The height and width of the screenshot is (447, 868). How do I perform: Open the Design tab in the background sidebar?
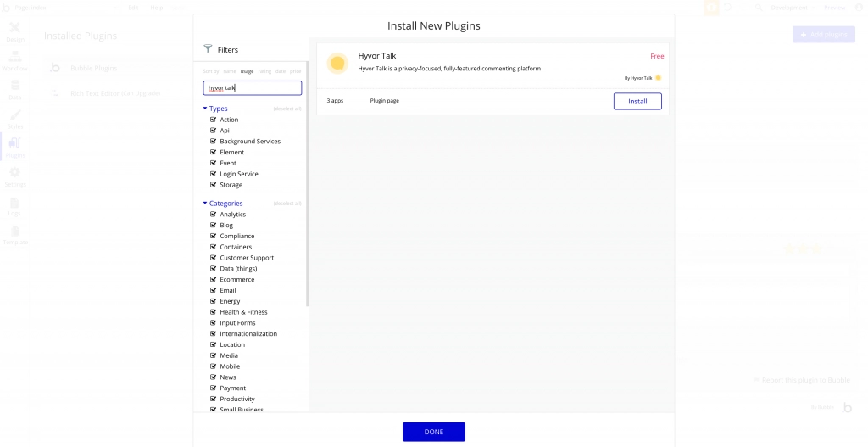click(x=15, y=31)
